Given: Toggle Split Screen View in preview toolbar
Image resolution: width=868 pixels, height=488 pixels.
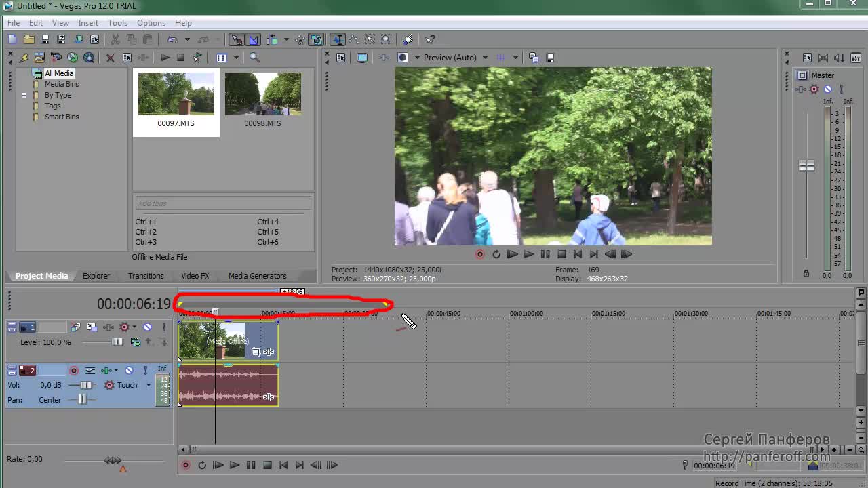Looking at the screenshot, I should (402, 58).
